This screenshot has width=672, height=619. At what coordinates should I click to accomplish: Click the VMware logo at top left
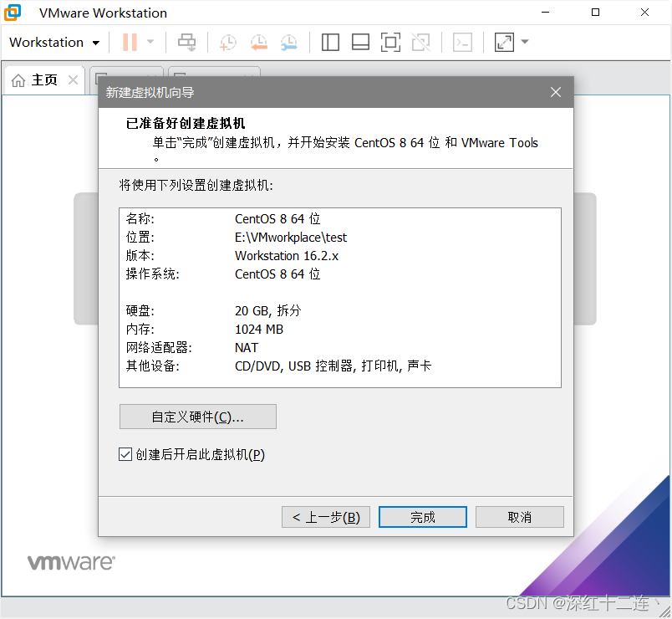click(12, 13)
